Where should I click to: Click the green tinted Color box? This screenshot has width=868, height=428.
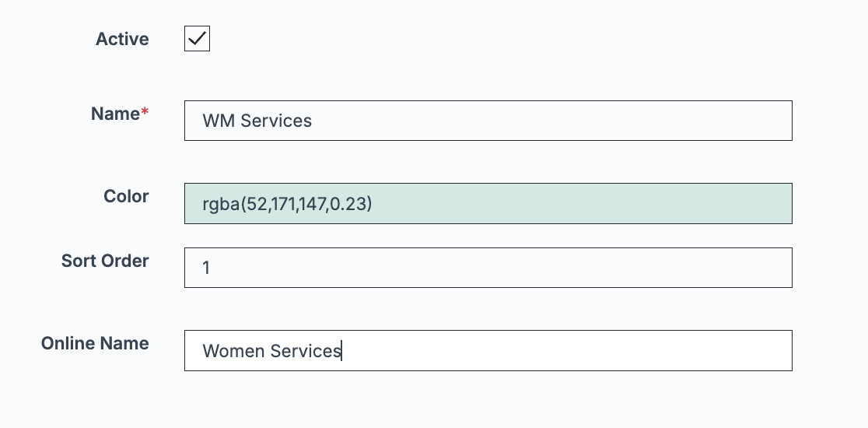point(488,204)
